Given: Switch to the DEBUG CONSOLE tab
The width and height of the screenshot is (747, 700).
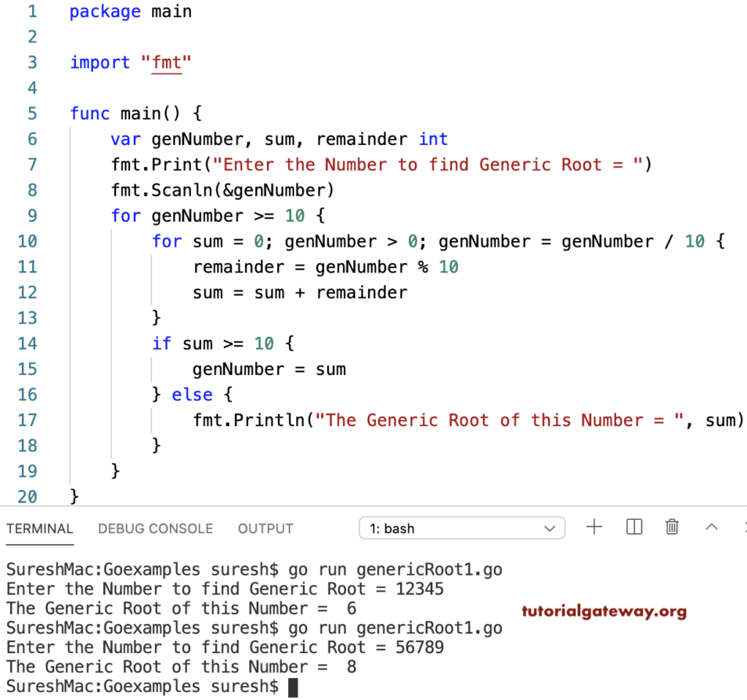Looking at the screenshot, I should point(155,529).
